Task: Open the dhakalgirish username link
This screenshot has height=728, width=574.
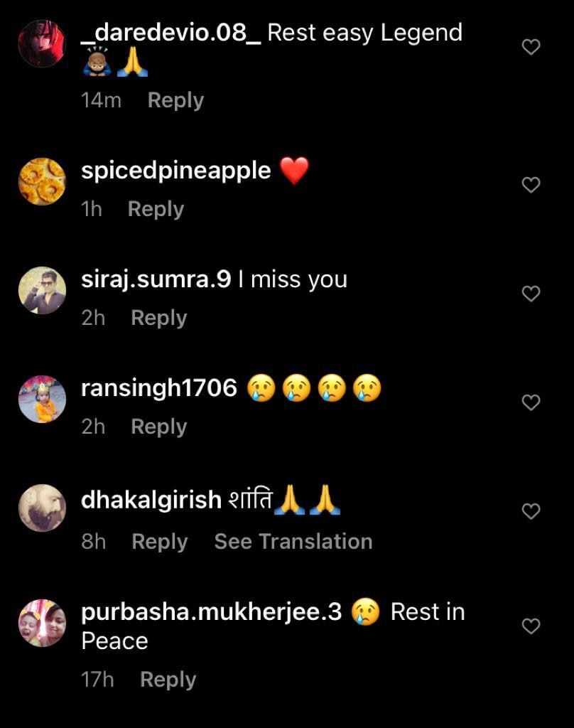Action: (151, 500)
